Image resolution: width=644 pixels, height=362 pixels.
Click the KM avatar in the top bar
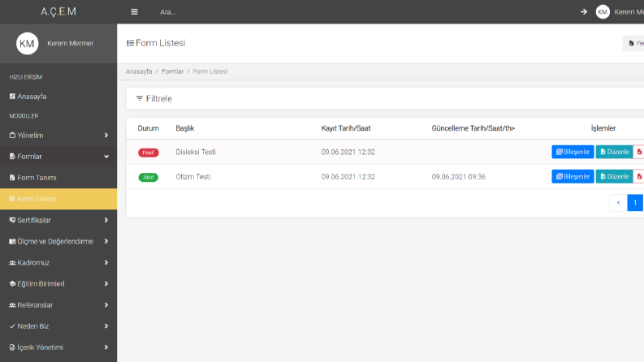[603, 12]
